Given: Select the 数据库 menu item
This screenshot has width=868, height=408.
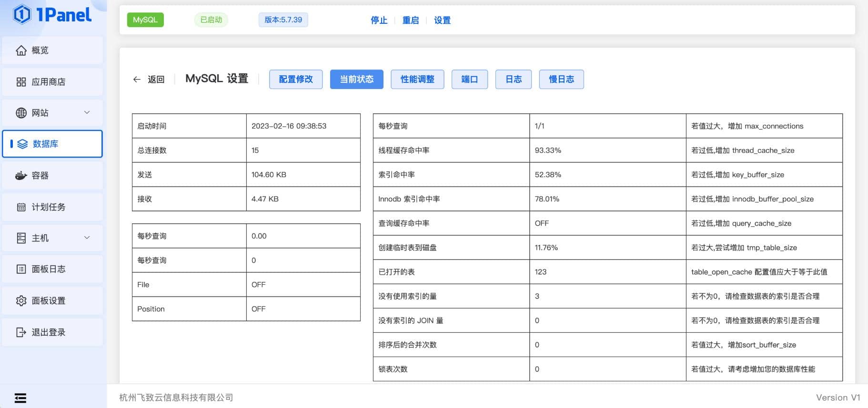Looking at the screenshot, I should coord(52,144).
